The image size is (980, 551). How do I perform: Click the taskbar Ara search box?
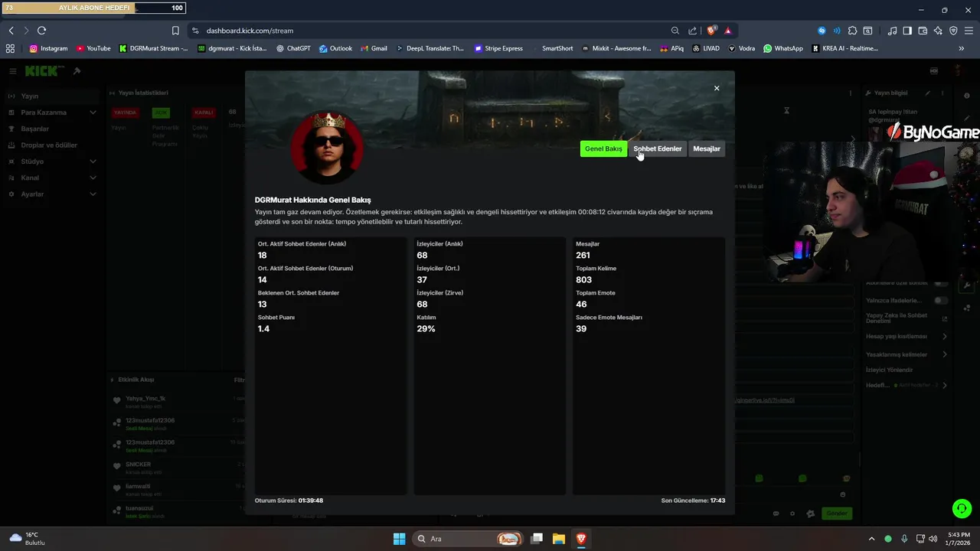coord(469,539)
